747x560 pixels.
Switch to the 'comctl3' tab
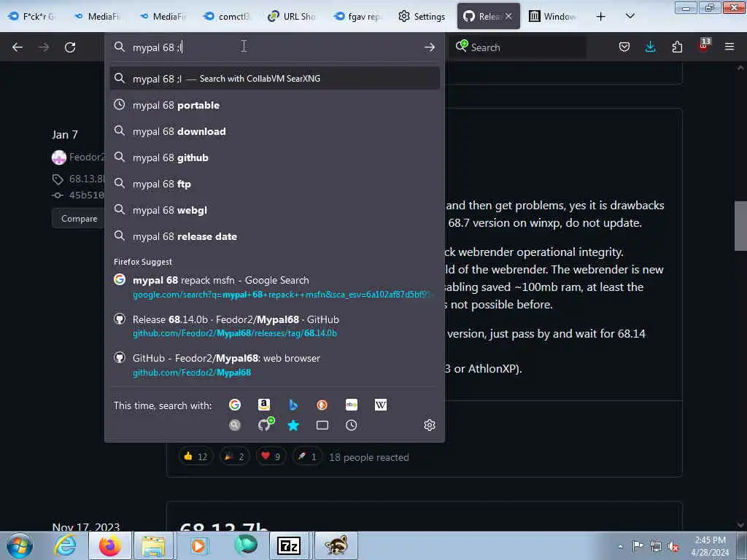tap(227, 16)
